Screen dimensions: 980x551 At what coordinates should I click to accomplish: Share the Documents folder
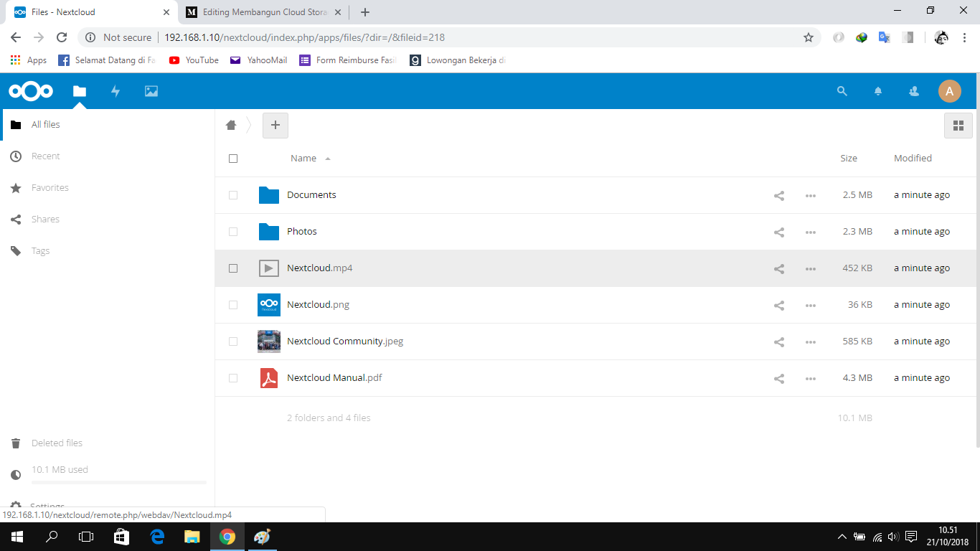pos(779,195)
